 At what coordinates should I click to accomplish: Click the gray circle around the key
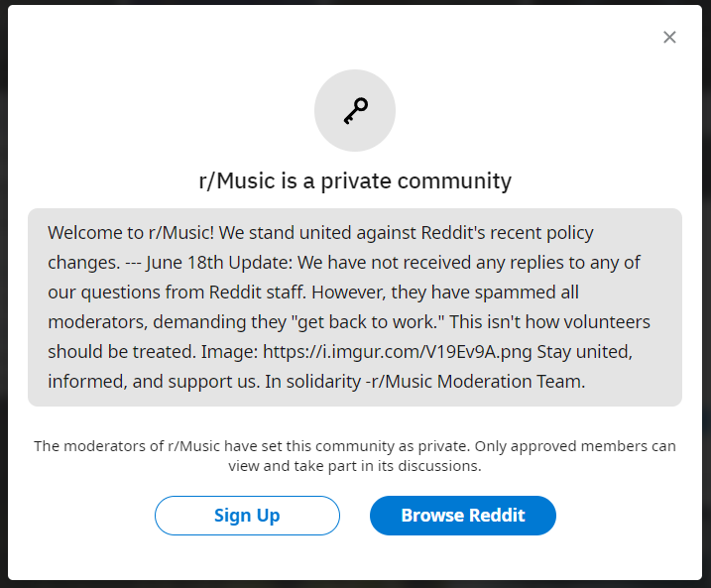coord(355,111)
